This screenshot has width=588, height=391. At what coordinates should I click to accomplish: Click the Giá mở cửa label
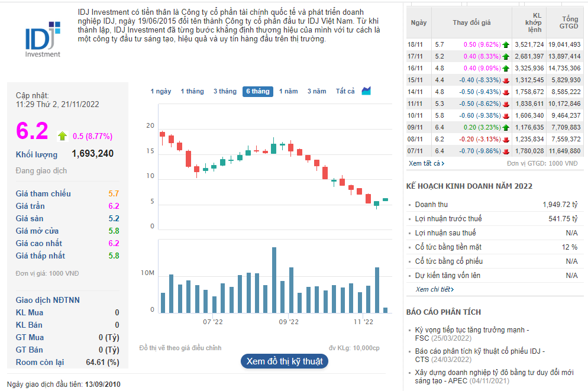pos(37,231)
